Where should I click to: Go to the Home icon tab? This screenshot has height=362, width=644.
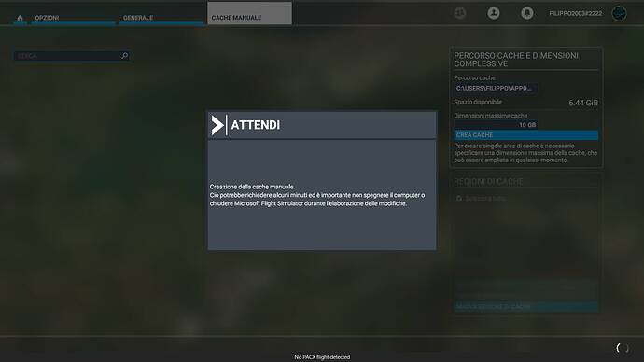coord(20,18)
